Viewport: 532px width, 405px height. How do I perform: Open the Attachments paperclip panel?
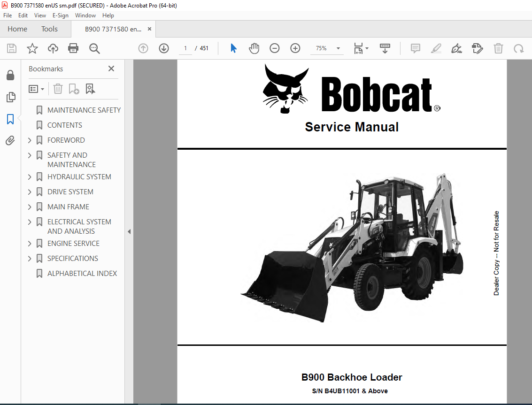(x=10, y=140)
